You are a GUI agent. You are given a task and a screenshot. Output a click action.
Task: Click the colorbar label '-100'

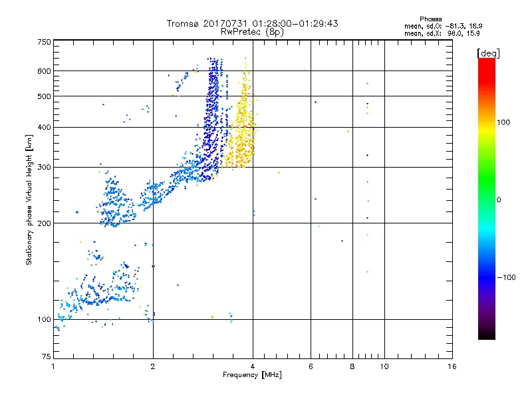[506, 277]
